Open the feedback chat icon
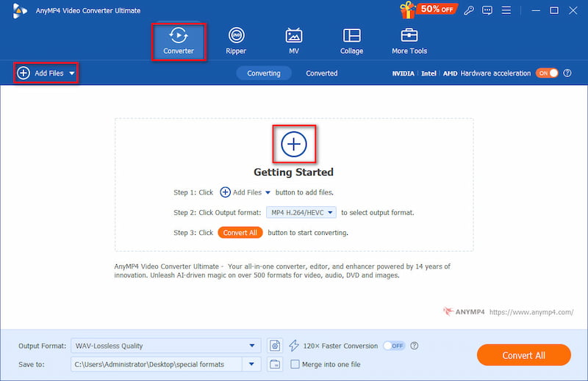Viewport: 588px width, 381px height. pos(487,10)
